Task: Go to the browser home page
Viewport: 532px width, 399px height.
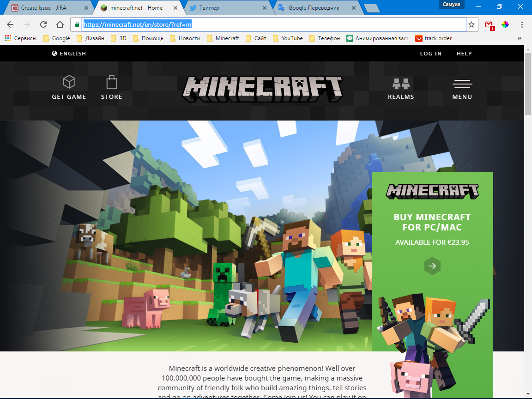Action: tap(60, 24)
